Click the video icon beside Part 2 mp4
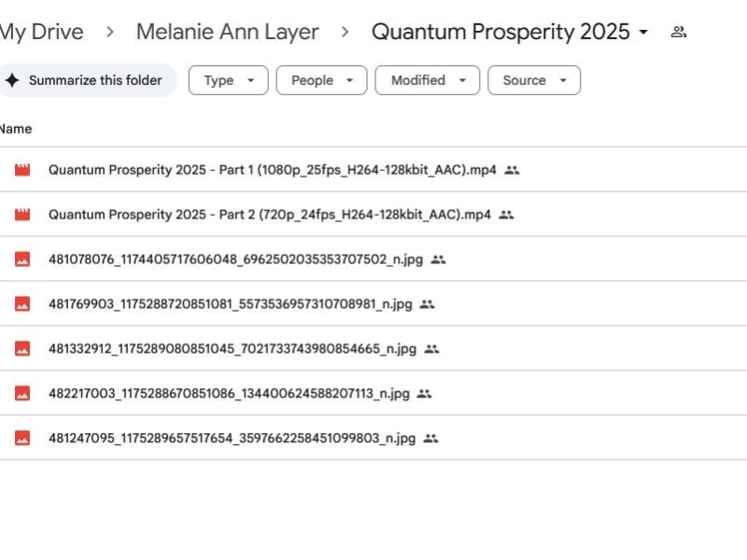 pyautogui.click(x=24, y=215)
